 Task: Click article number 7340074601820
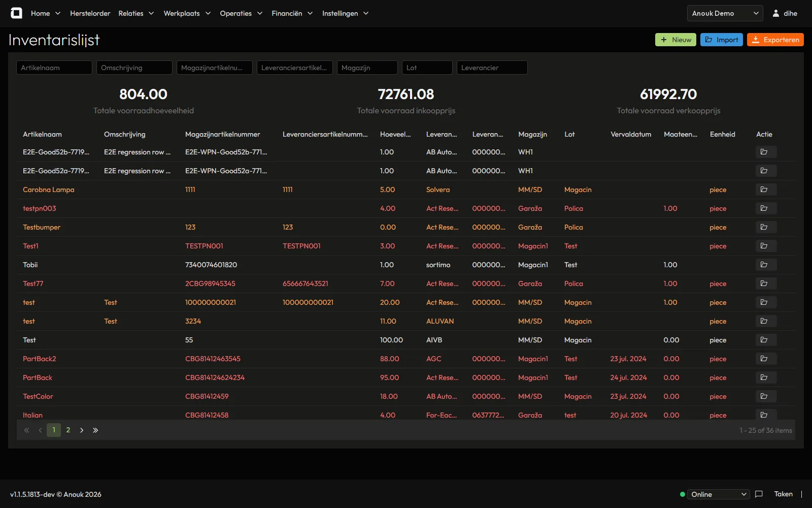[x=211, y=265]
